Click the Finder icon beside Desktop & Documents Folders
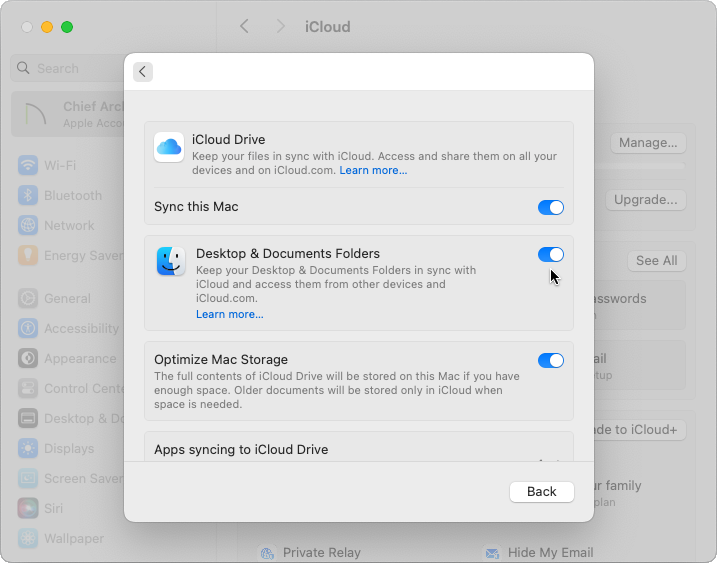This screenshot has width=717, height=563. click(171, 261)
